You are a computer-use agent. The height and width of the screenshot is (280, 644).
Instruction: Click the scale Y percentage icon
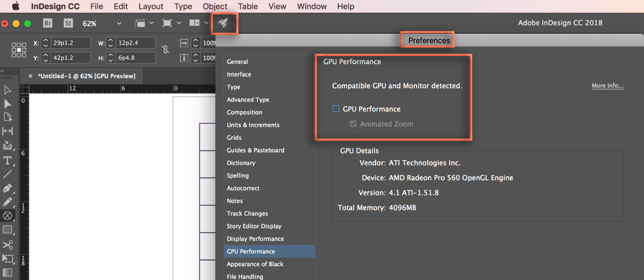tap(184, 58)
